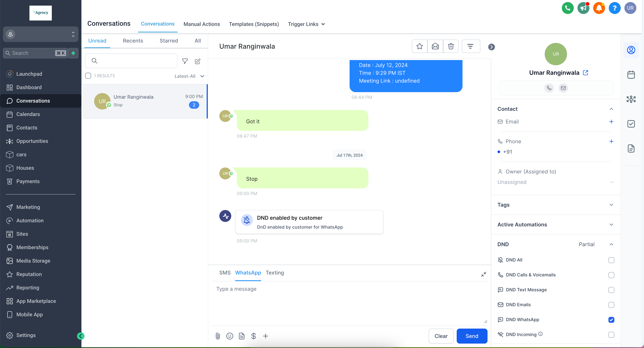Attach a file with paperclip icon
644x348 pixels.
pos(217,336)
